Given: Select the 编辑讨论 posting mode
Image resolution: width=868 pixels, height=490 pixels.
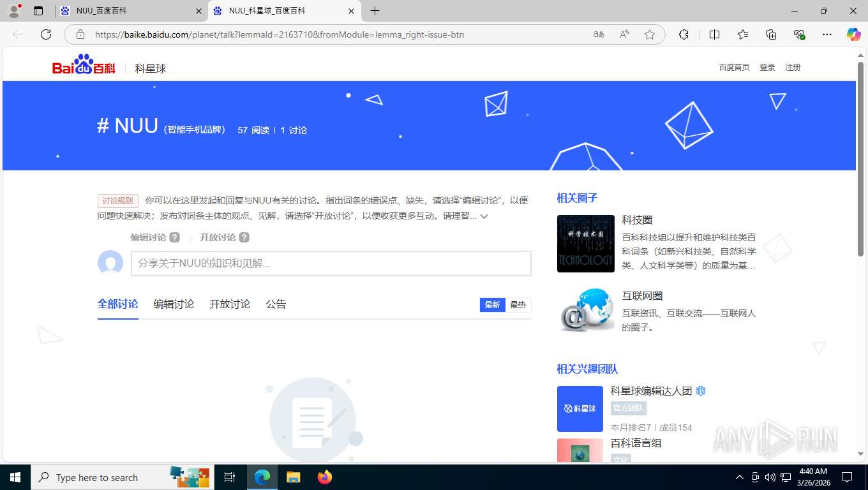Looking at the screenshot, I should pos(148,237).
